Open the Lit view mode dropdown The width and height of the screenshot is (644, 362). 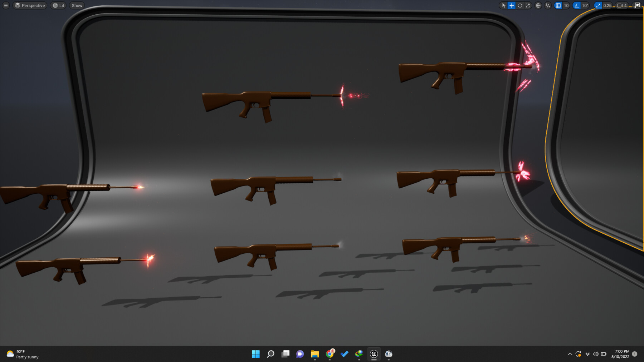[58, 5]
